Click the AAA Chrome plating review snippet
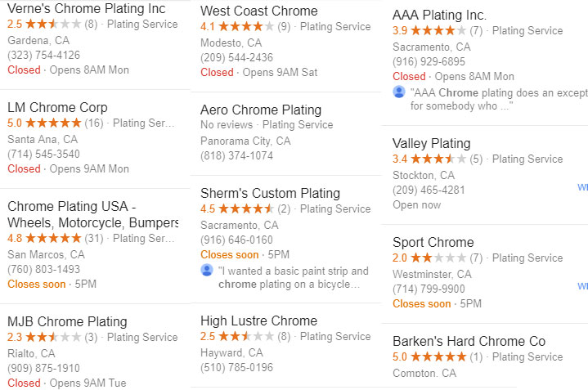The height and width of the screenshot is (390, 588). (x=499, y=100)
